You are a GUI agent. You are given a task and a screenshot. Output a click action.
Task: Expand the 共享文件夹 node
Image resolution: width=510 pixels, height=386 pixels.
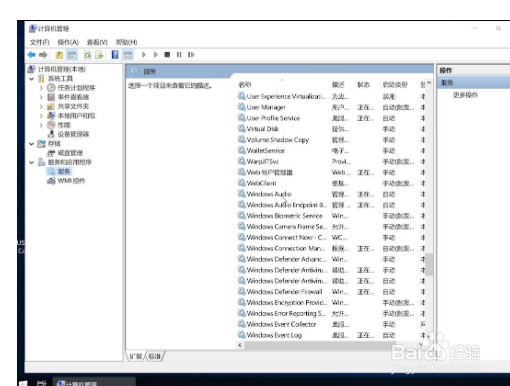tap(41, 107)
